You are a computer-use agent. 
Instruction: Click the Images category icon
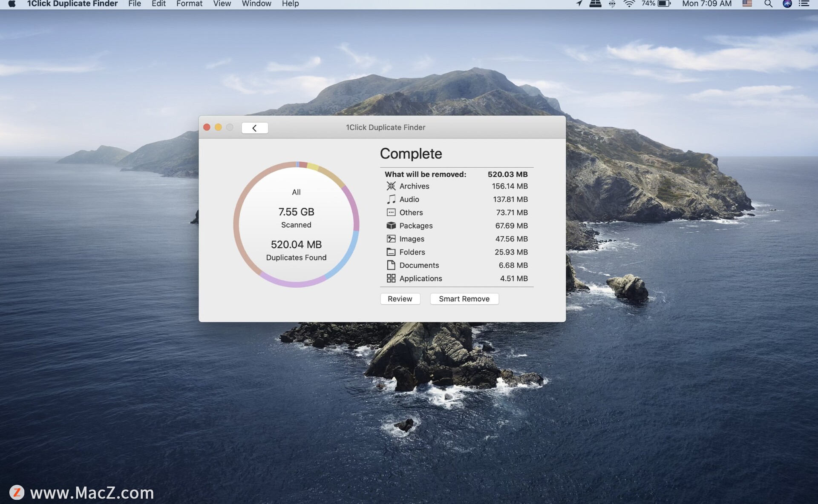(391, 239)
